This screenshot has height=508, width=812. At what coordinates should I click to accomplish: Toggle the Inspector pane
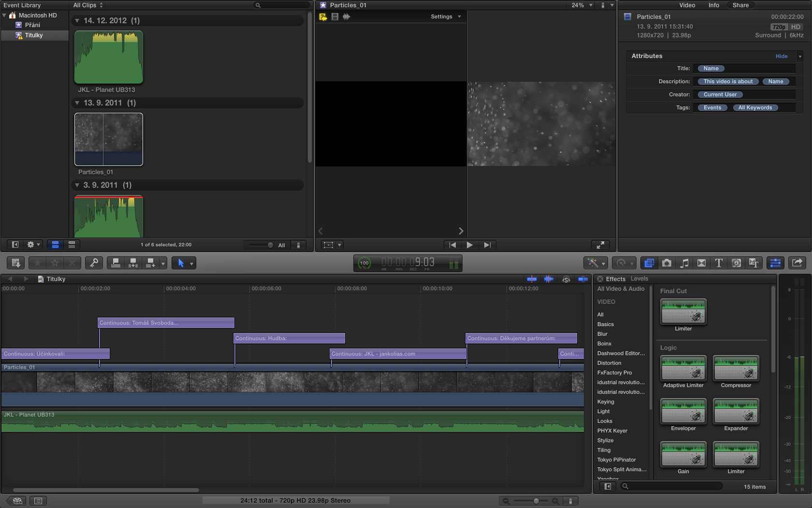pyautogui.click(x=775, y=263)
